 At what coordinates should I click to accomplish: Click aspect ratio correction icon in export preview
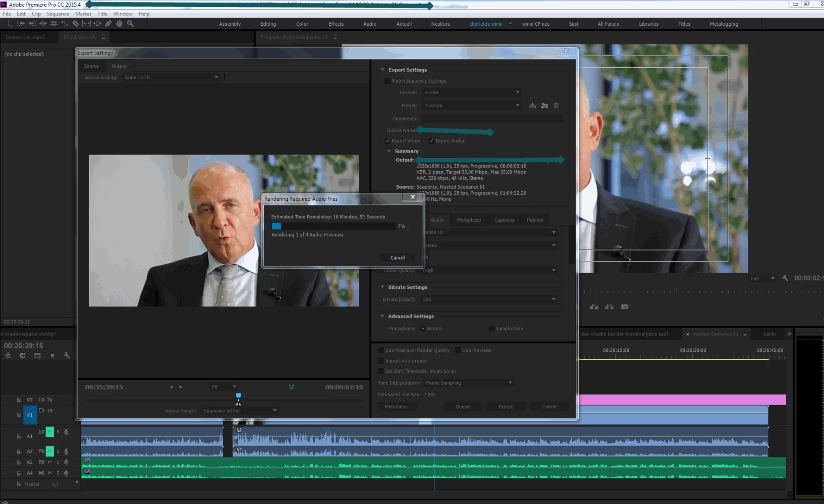click(x=291, y=387)
